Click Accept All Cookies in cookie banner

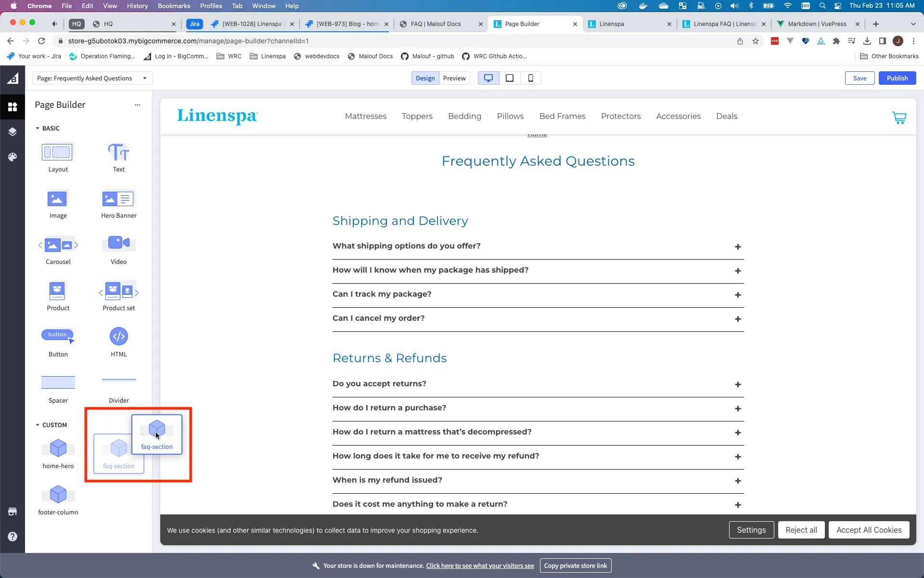click(x=869, y=530)
